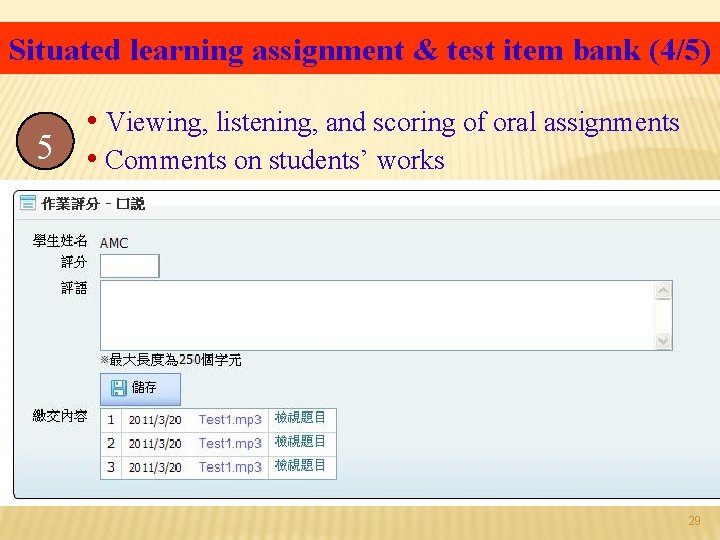Select the 2011/3/20 date in row 3
This screenshot has height=540, width=720.
coord(155,468)
